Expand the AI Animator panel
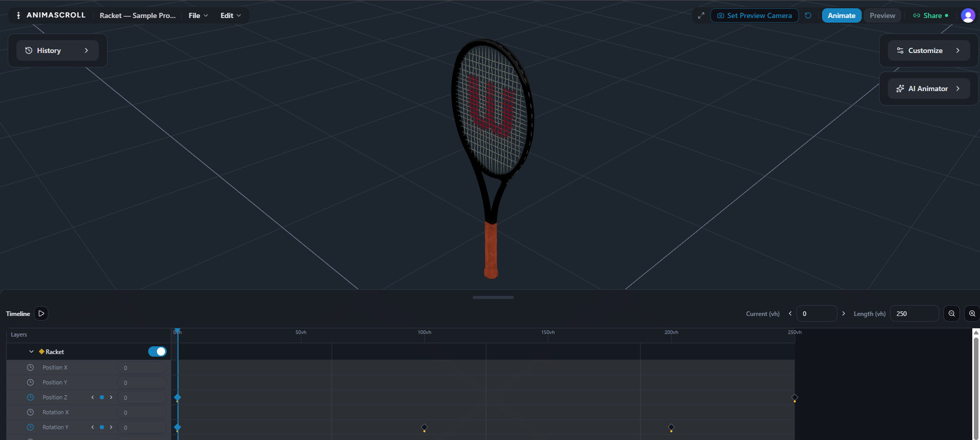Viewport: 980px width, 440px height. point(929,89)
